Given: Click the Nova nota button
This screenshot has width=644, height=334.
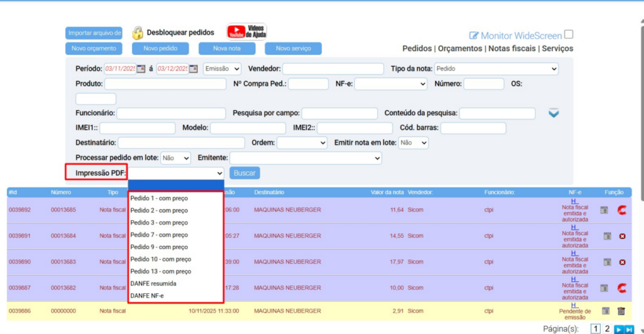Looking at the screenshot, I should click(226, 48).
